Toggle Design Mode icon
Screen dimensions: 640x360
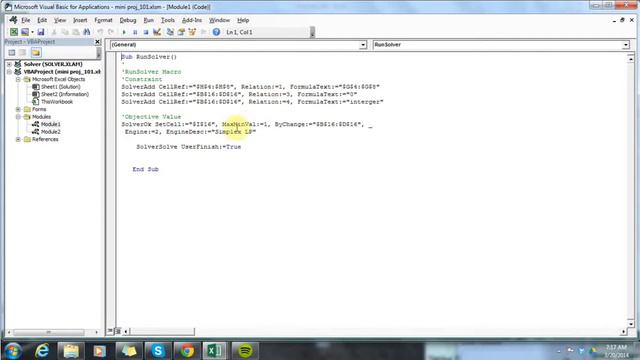point(157,32)
